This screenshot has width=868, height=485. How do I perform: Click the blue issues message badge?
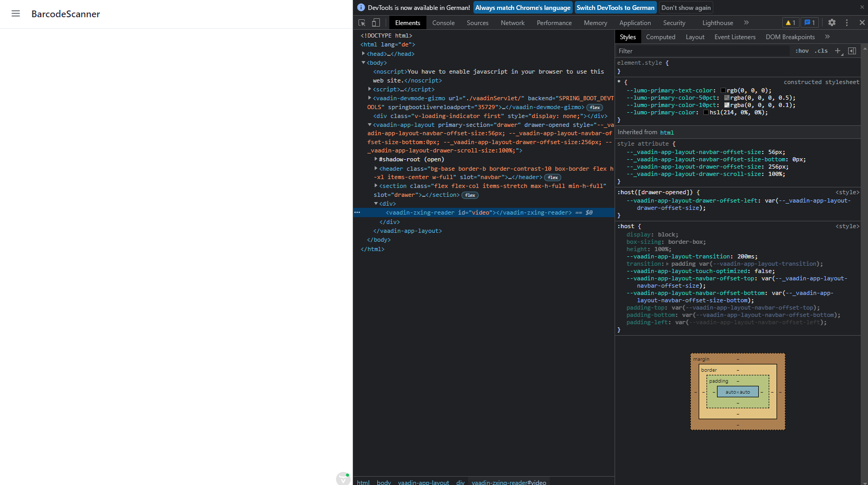click(x=809, y=22)
